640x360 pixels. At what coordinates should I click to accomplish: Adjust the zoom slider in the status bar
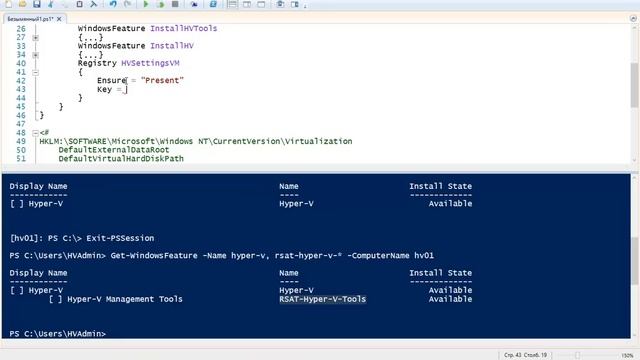coord(577,356)
